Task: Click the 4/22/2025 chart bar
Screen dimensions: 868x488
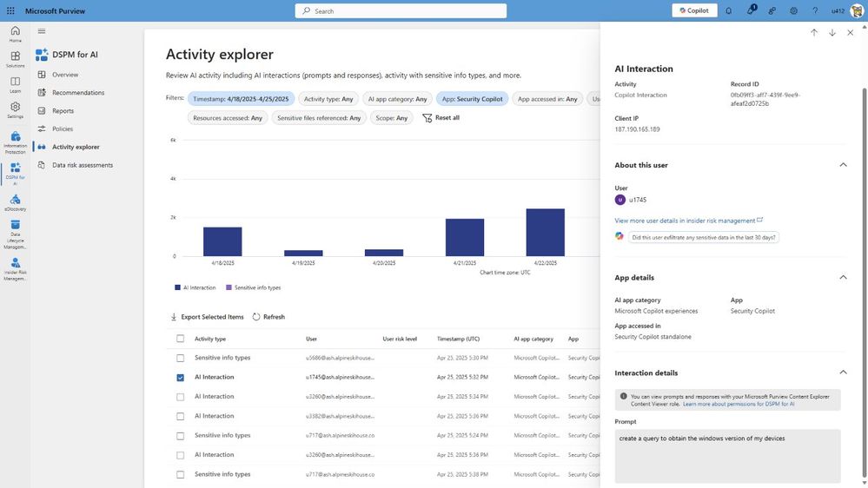Action: 546,233
